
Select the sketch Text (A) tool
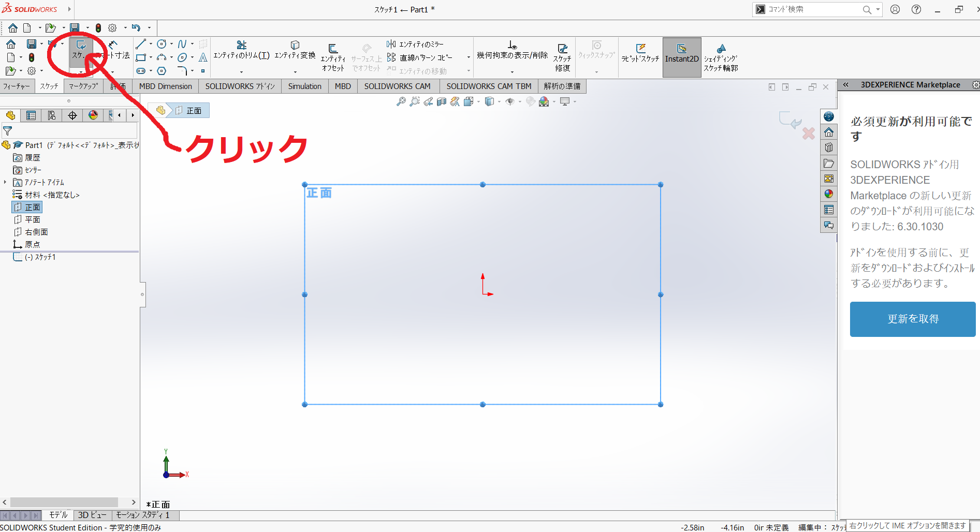point(203,57)
